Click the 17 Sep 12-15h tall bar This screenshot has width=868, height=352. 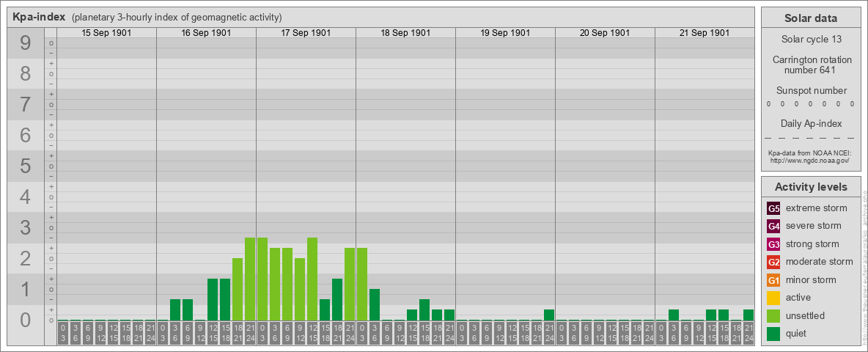(312, 279)
